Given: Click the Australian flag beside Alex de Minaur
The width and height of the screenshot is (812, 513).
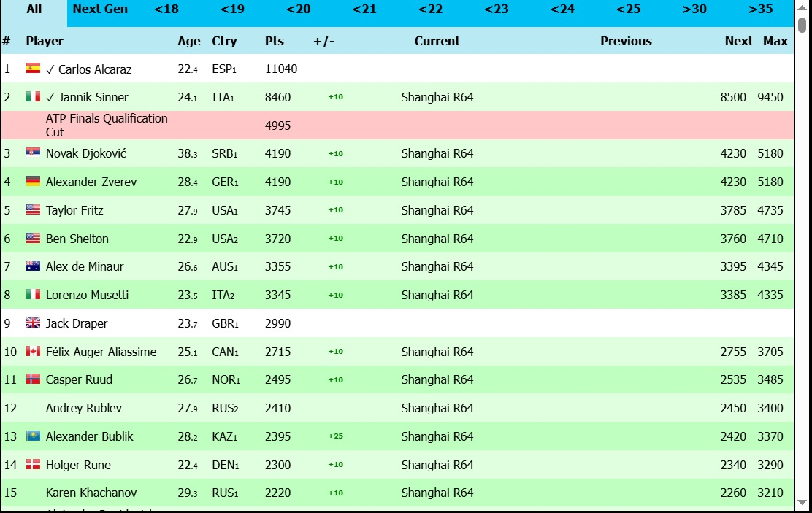Looking at the screenshot, I should tap(33, 266).
